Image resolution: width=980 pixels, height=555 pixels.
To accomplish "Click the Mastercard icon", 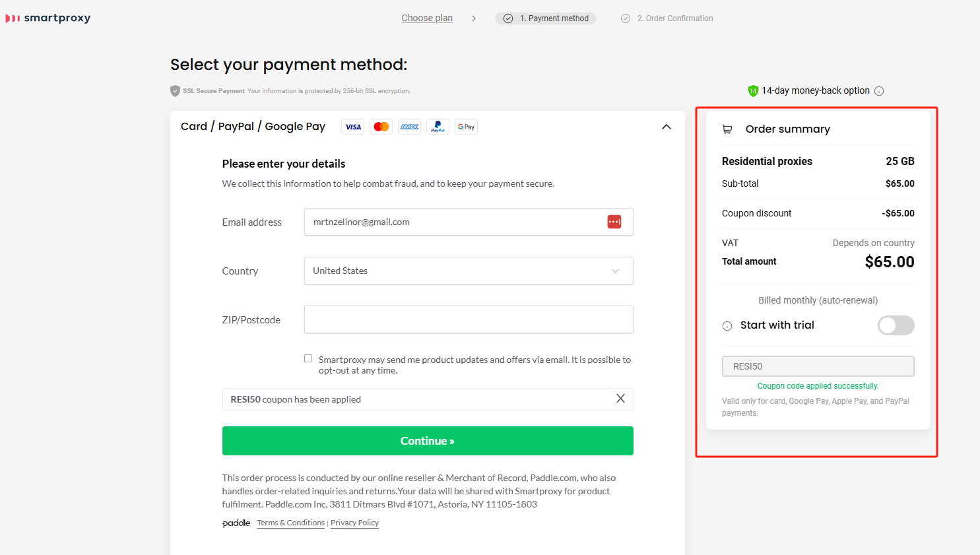I will (x=381, y=127).
